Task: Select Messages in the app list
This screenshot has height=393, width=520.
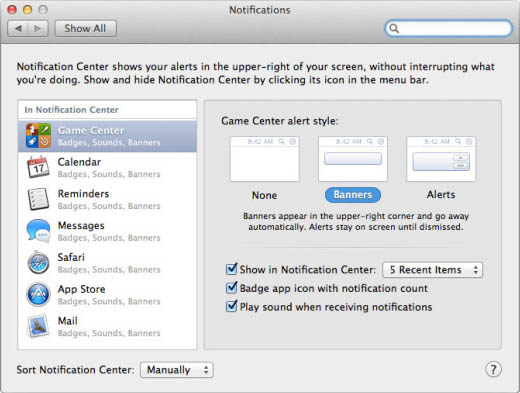Action: coord(107,231)
